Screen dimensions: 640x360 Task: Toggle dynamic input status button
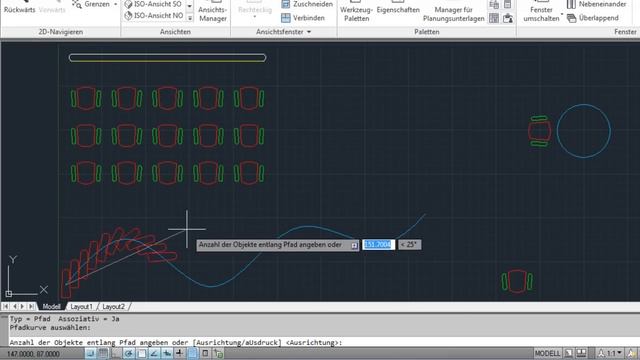180,353
